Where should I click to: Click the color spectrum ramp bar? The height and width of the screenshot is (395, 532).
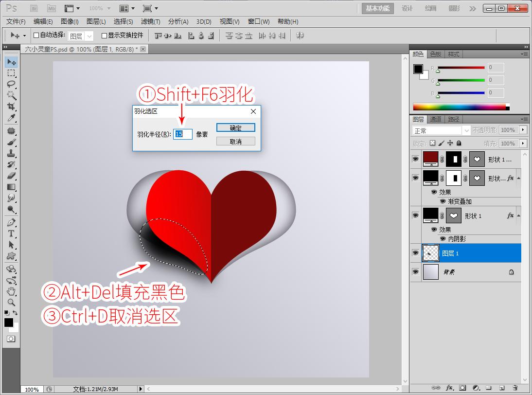pyautogui.click(x=461, y=107)
